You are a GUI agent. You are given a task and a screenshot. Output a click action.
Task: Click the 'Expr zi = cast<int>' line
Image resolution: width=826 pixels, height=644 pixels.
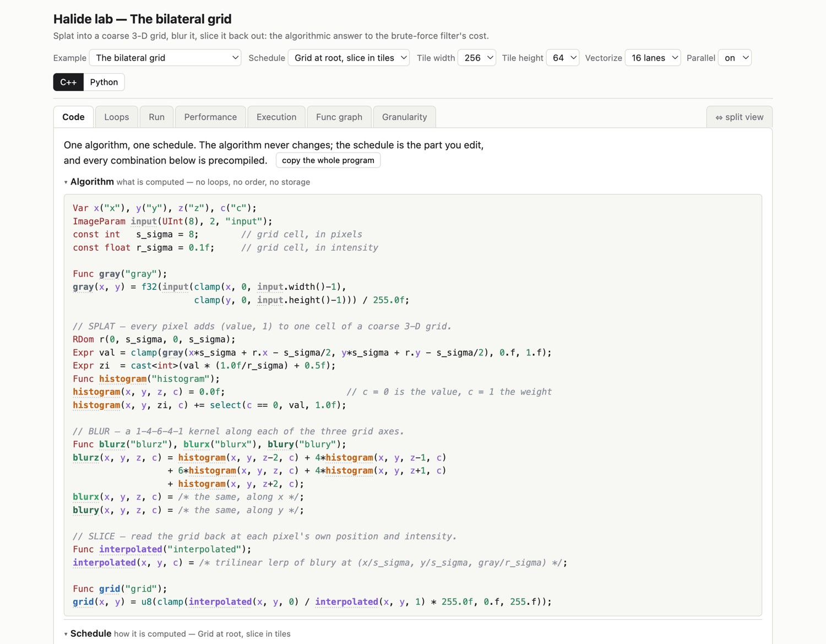coord(204,366)
